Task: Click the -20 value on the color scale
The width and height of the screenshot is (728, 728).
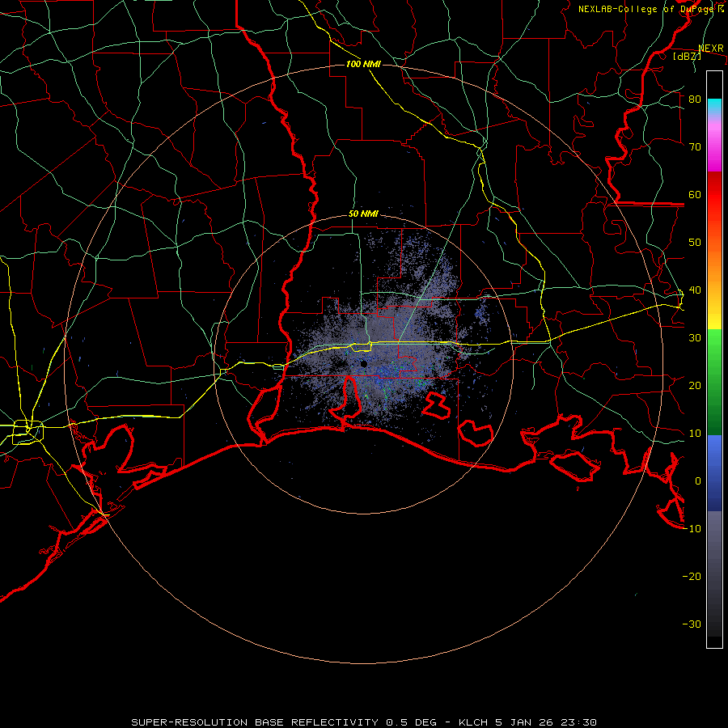Action: coord(692,577)
